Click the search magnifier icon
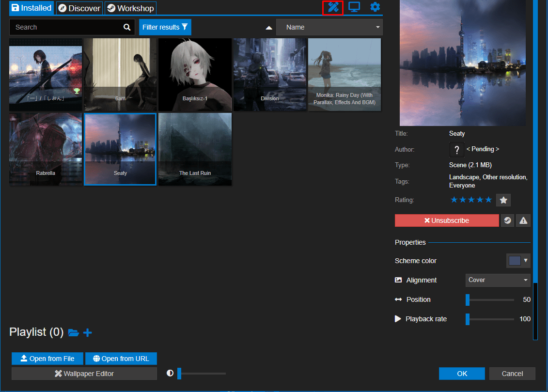The width and height of the screenshot is (548, 392). [x=127, y=27]
